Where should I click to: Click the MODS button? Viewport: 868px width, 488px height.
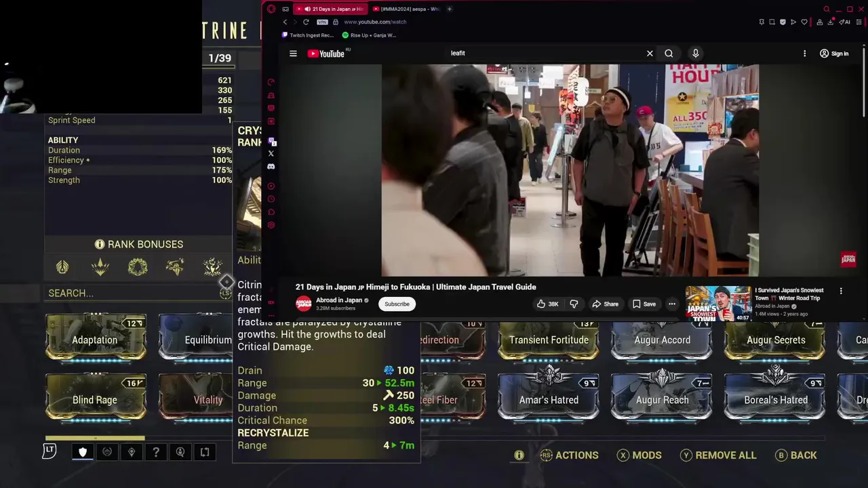(x=639, y=455)
